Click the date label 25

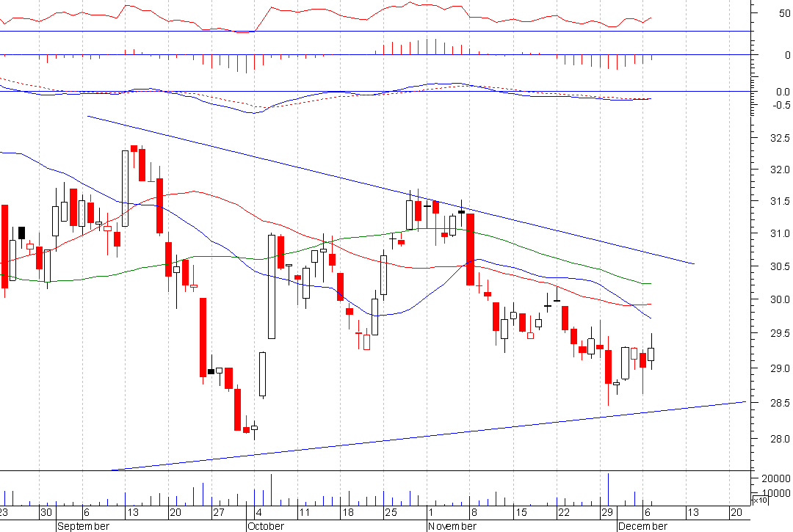click(x=391, y=512)
